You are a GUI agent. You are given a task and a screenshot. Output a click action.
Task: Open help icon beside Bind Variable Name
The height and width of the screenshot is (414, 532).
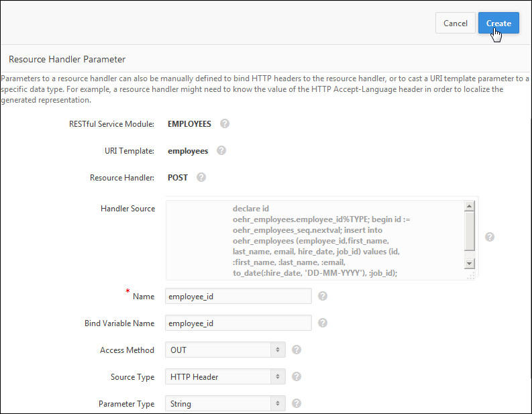click(x=323, y=323)
